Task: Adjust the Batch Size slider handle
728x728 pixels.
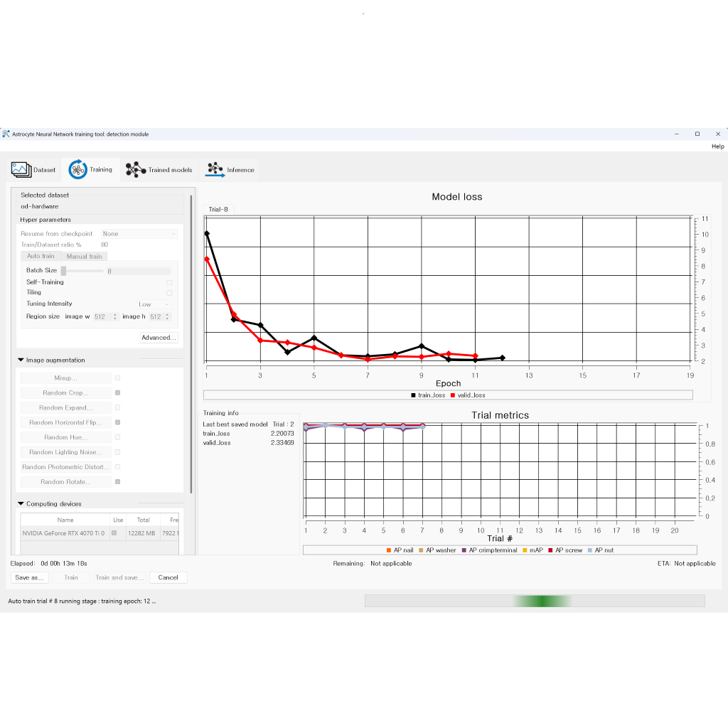Action: pos(63,271)
